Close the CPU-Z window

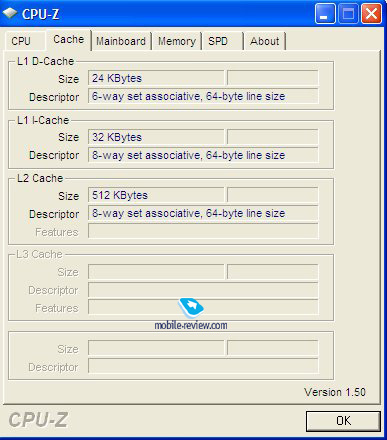click(371, 14)
